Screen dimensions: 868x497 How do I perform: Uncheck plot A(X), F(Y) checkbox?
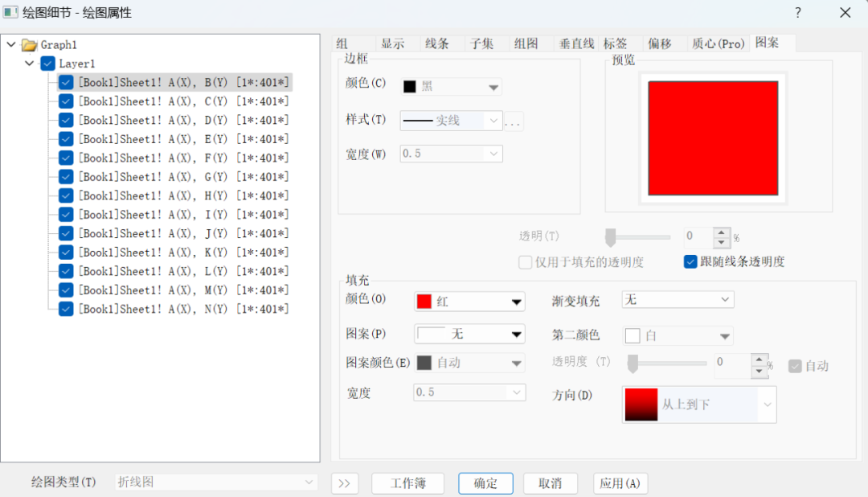tap(66, 158)
